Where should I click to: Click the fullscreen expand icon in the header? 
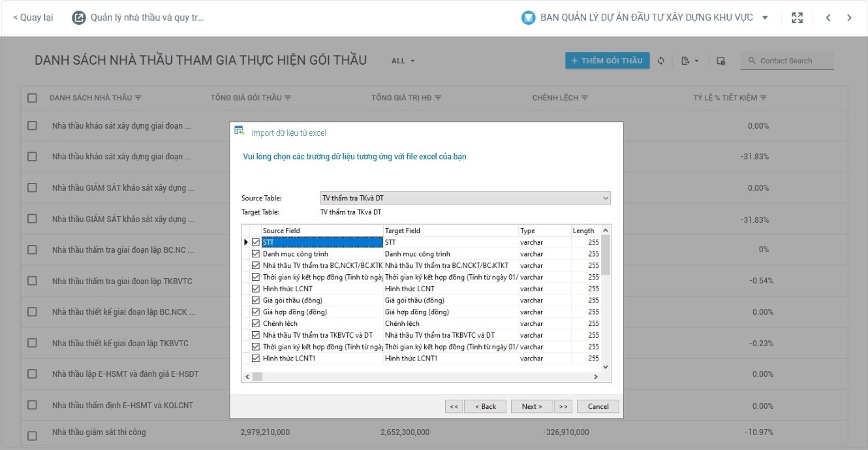(x=797, y=17)
